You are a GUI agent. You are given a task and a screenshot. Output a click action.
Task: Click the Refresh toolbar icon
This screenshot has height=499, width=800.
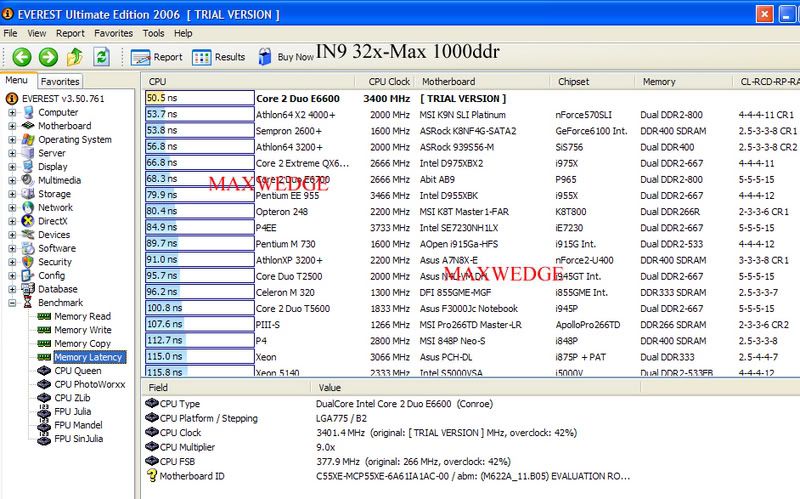pyautogui.click(x=102, y=57)
